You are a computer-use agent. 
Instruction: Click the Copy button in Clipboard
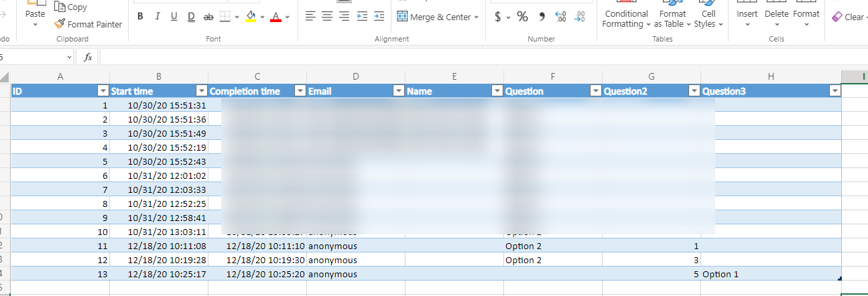pyautogui.click(x=70, y=7)
